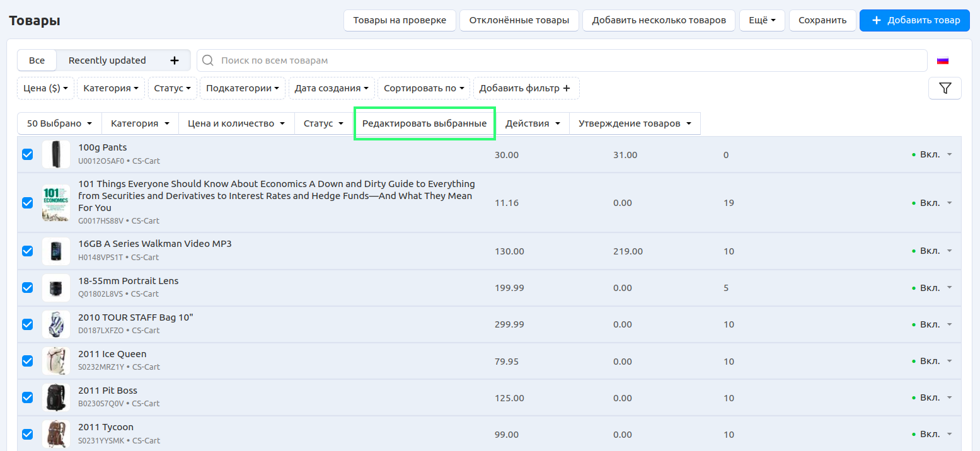
Task: Click the 16GB Walkman product image
Action: (56, 251)
